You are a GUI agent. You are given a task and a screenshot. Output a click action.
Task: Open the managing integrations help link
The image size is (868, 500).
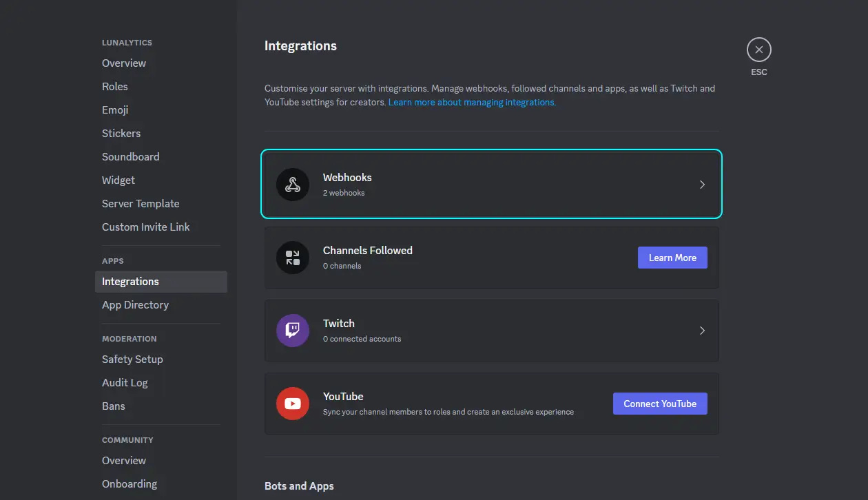[x=471, y=101]
